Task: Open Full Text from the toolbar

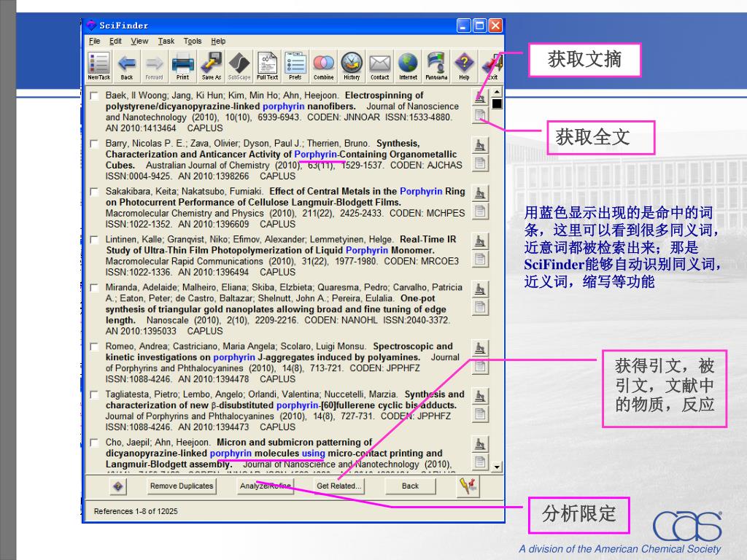Action: [267, 66]
